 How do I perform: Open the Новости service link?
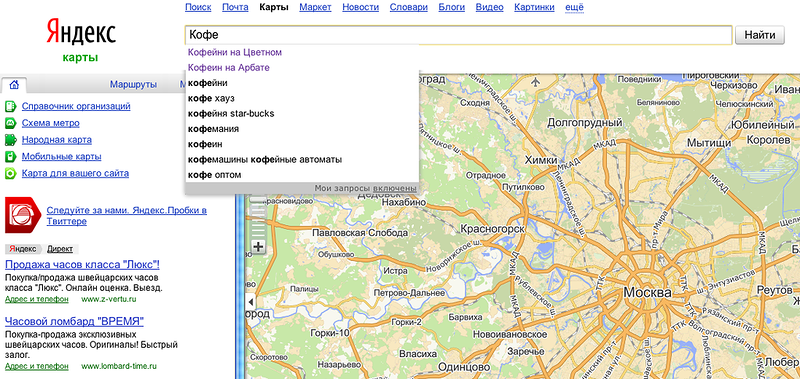[x=360, y=7]
